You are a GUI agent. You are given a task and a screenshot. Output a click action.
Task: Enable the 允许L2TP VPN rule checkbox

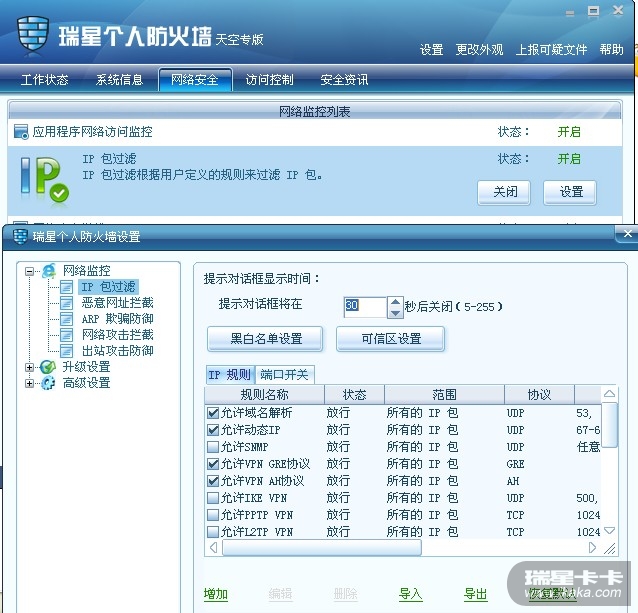[213, 532]
